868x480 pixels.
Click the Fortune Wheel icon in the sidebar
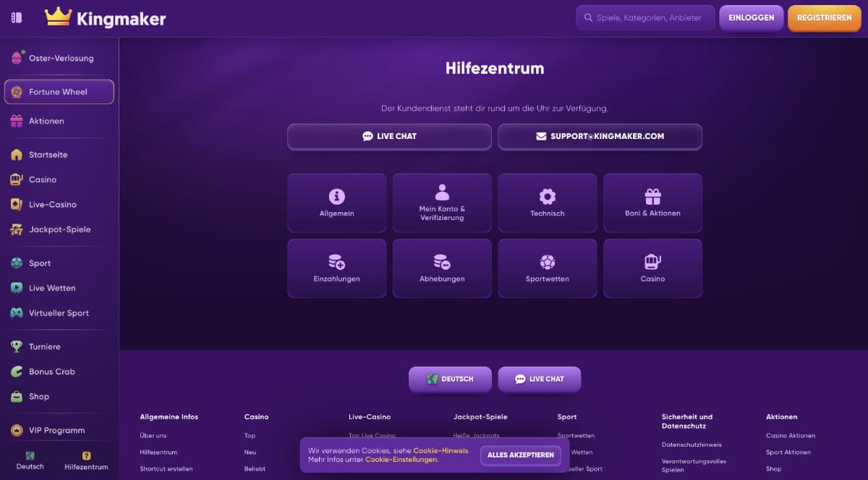point(17,92)
